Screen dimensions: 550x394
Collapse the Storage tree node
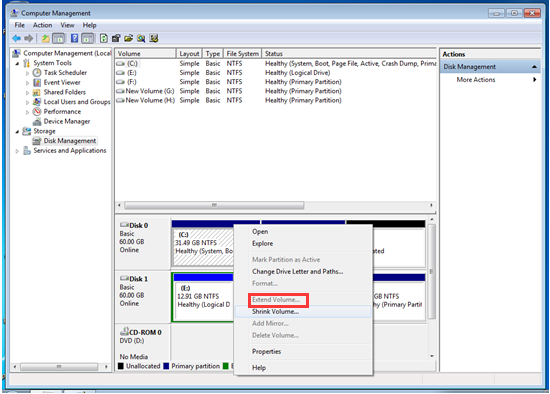[x=17, y=132]
